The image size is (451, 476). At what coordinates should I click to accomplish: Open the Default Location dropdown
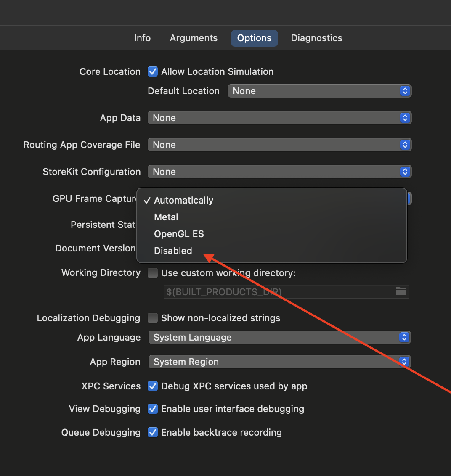pyautogui.click(x=319, y=91)
